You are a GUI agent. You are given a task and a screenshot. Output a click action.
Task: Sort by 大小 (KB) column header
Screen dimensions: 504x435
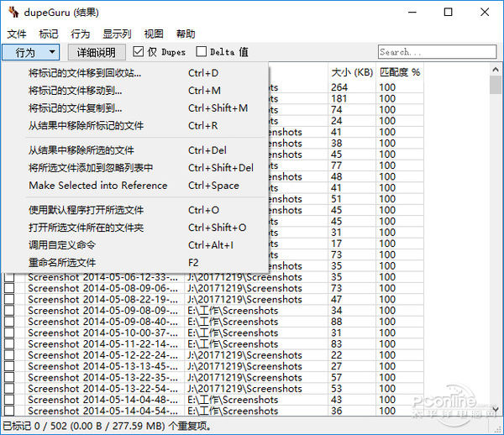352,72
